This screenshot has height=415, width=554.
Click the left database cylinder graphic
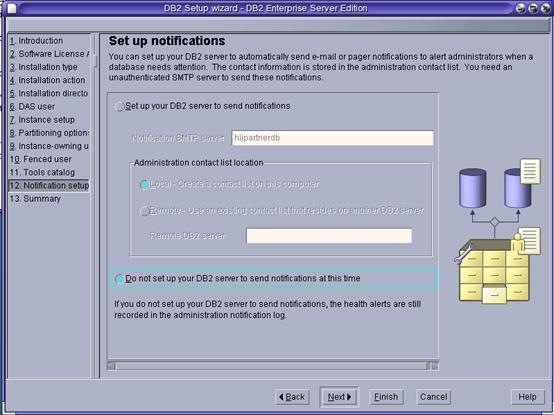[x=473, y=188]
